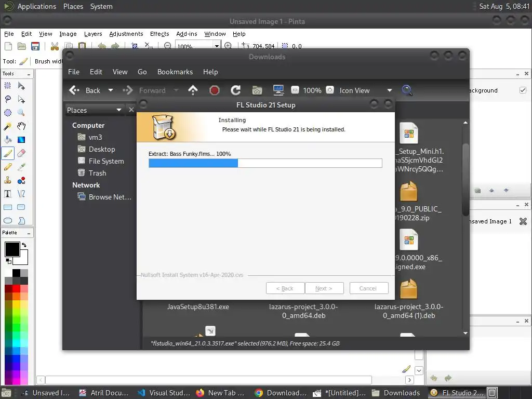The image size is (532, 399).
Task: Click the secondary white color swatch
Action: click(23, 260)
